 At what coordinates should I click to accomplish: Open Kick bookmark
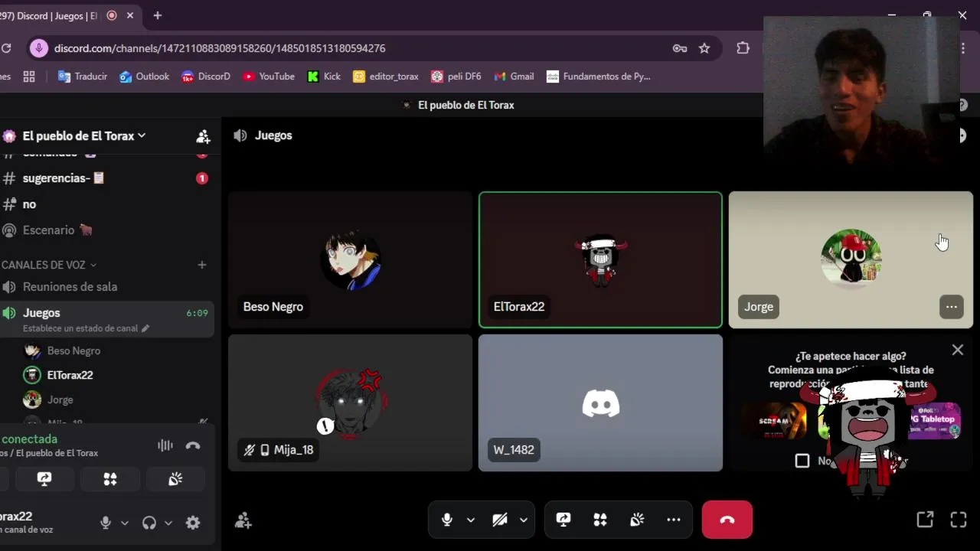tap(324, 77)
